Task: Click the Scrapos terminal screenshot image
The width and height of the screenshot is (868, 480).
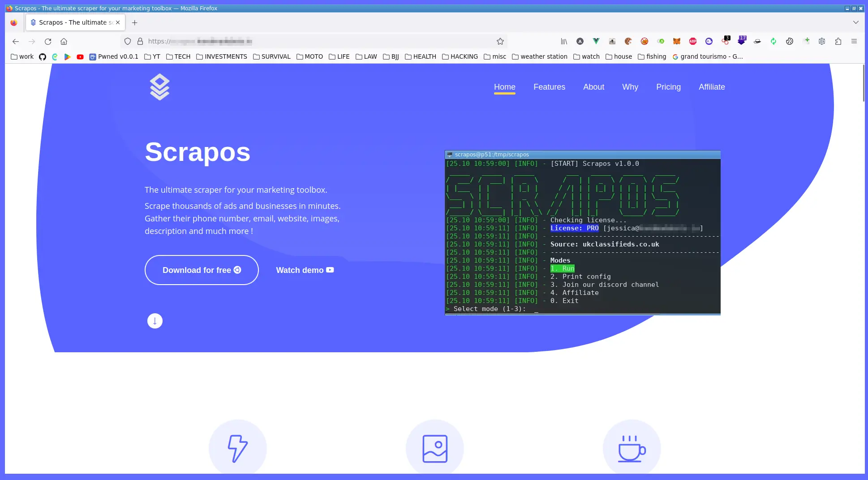Action: (583, 233)
